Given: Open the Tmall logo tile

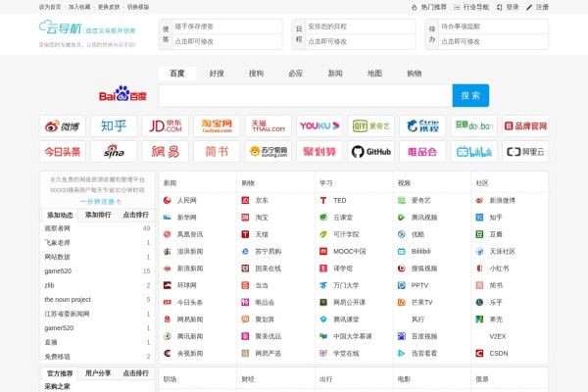Looking at the screenshot, I should coord(269,126).
